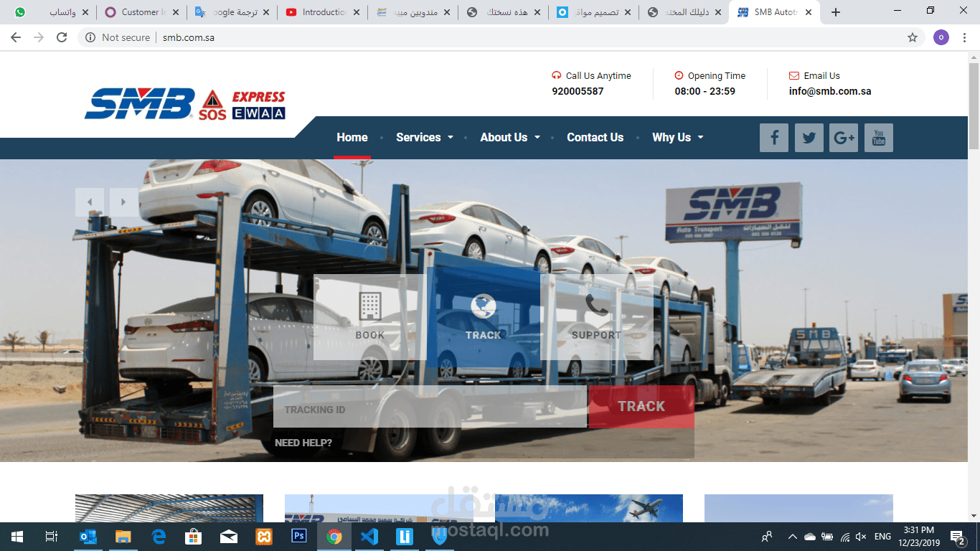Open Microsoft Store from the taskbar
The image size is (980, 551).
[x=194, y=537]
